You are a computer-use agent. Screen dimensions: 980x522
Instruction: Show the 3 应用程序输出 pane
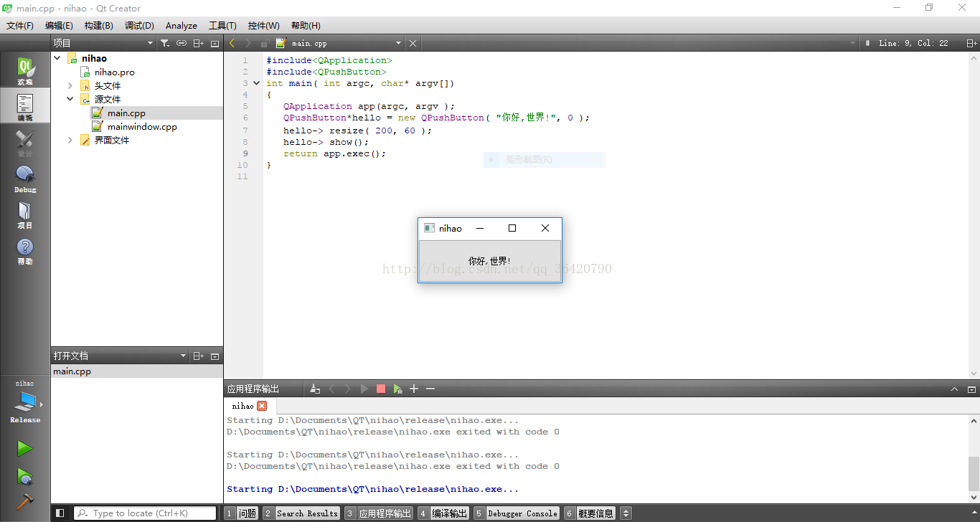pos(379,513)
